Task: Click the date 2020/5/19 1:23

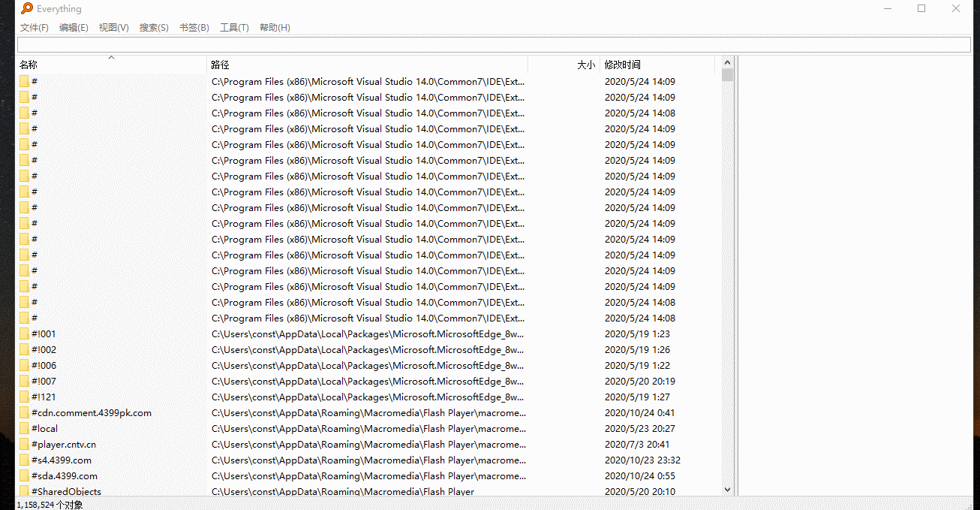Action: coord(637,334)
